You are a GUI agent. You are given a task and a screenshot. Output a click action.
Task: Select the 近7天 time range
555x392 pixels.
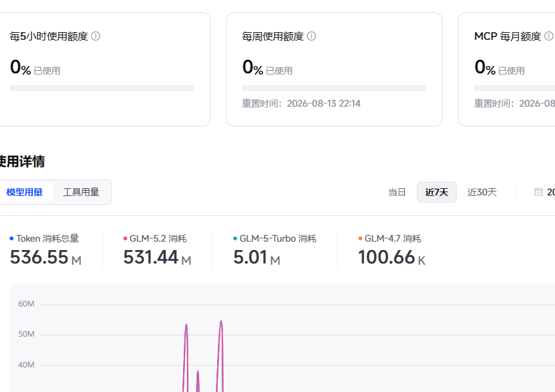pyautogui.click(x=437, y=192)
